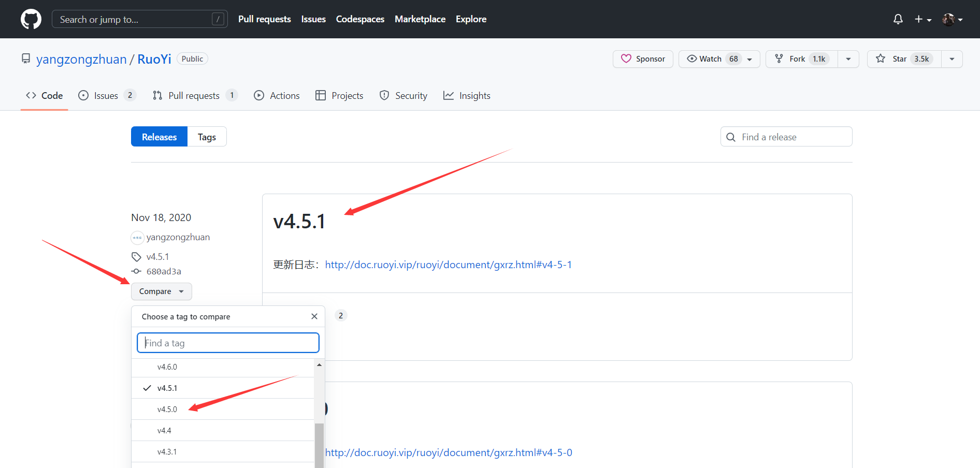980x468 pixels.
Task: Click the Find a release field
Action: point(786,137)
